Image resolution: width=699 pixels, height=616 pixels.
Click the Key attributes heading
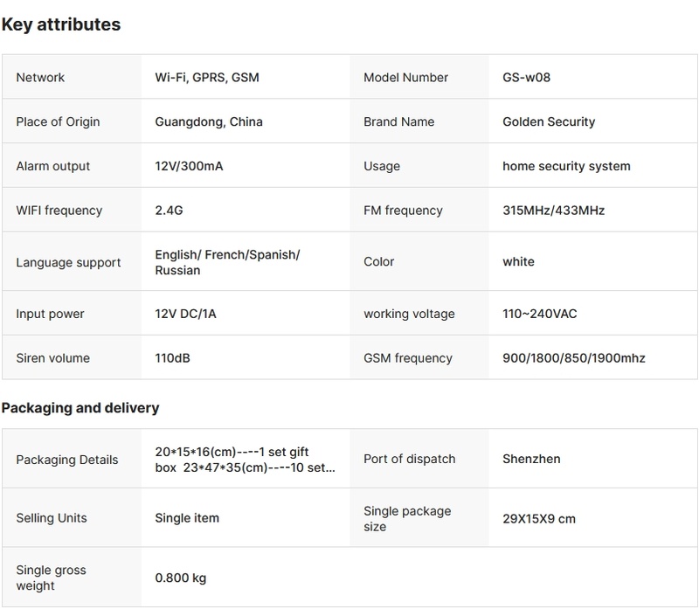[x=61, y=24]
